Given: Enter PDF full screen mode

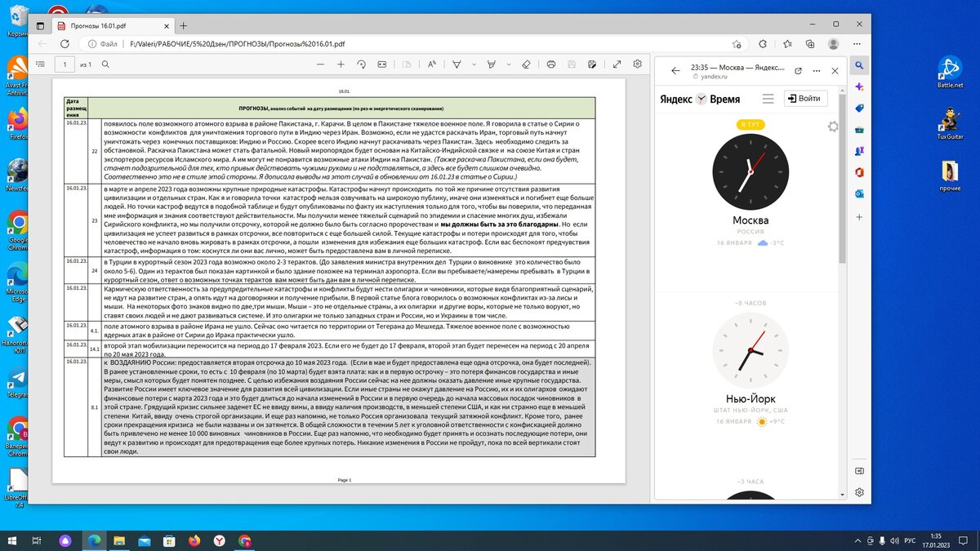Looking at the screenshot, I should pos(616,64).
